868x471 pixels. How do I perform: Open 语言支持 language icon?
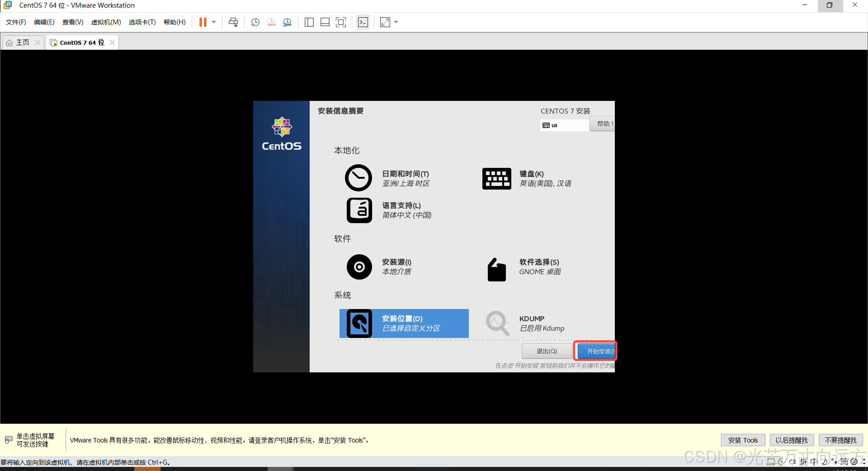(x=359, y=210)
